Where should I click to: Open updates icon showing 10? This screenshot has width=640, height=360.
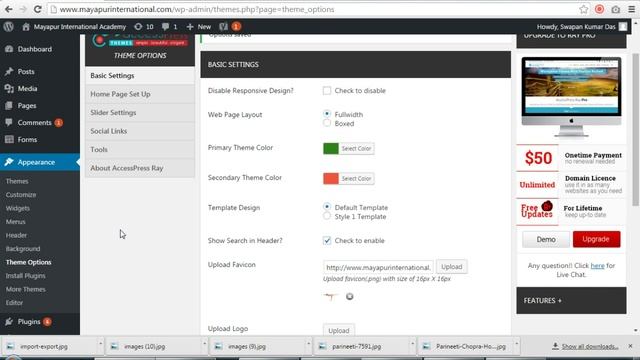[x=138, y=27]
